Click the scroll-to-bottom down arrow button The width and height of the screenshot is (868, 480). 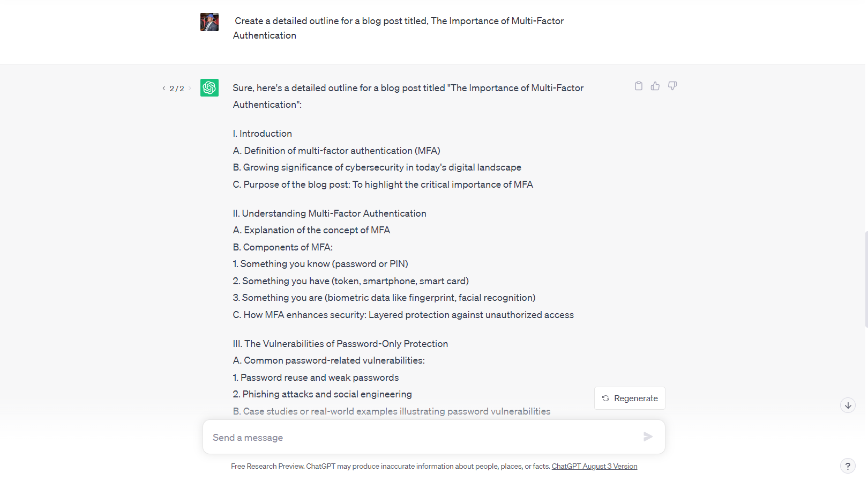point(848,405)
